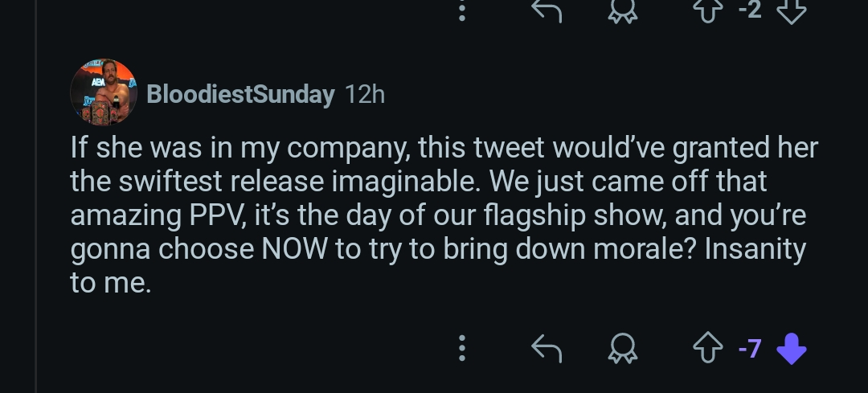Click the 12h timestamp
Viewport: 868px width, 393px height.
coord(364,95)
